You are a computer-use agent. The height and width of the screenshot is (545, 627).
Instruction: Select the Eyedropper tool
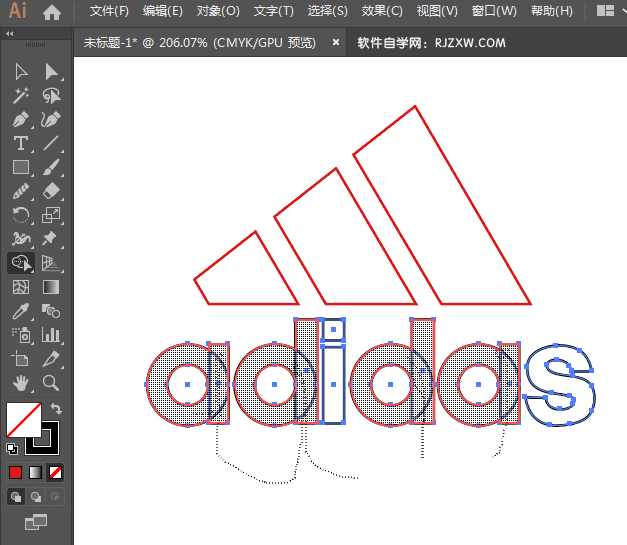pos(21,311)
